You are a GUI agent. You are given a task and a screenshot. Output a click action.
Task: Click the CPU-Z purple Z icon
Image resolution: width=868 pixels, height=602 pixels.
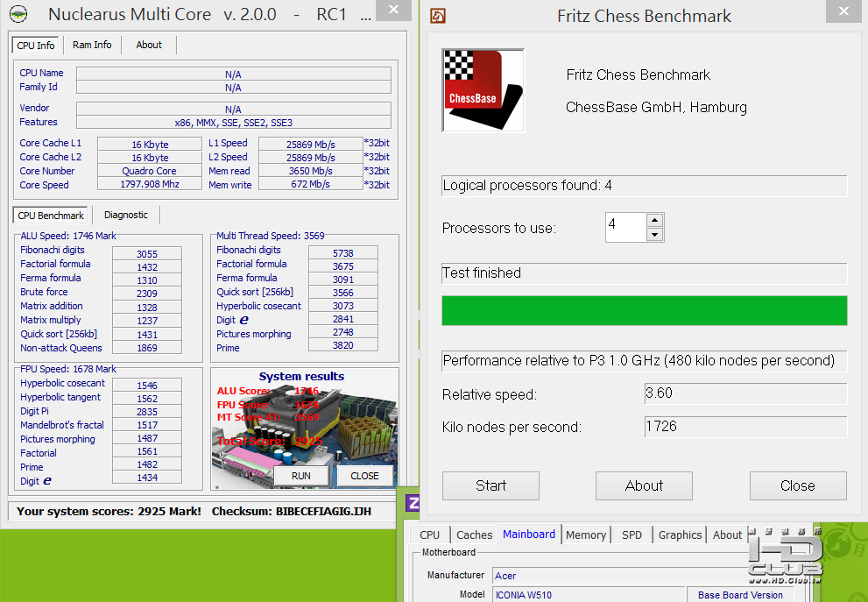pos(413,503)
